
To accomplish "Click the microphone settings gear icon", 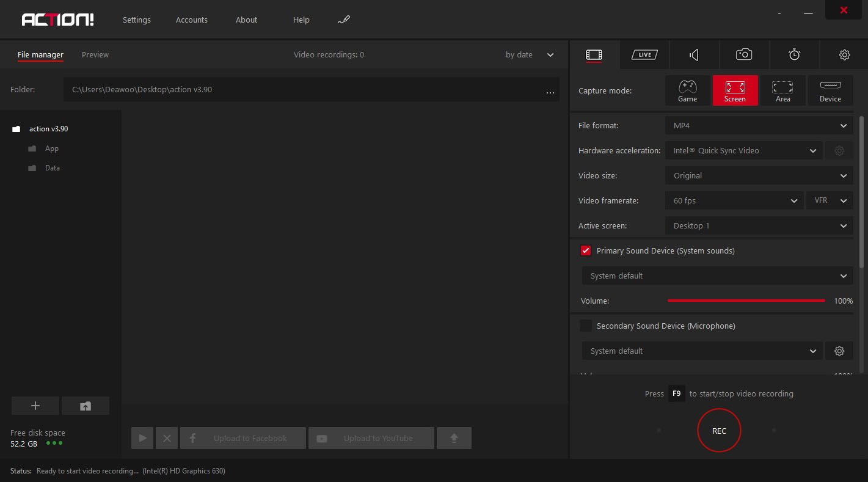I will click(839, 351).
